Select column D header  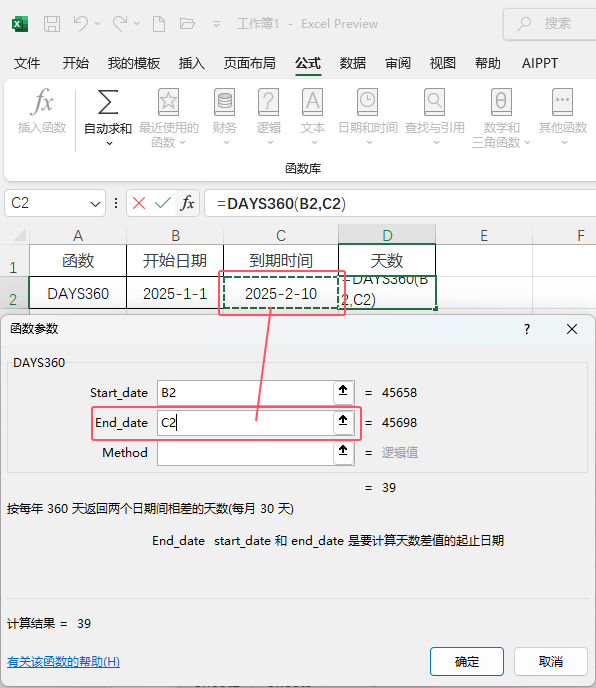click(387, 236)
